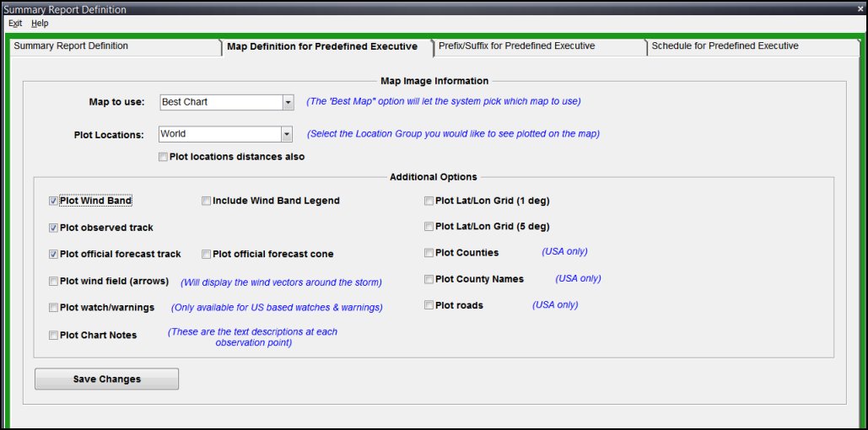Switch to Summary Report Definition tab
The width and height of the screenshot is (868, 430).
(x=72, y=46)
